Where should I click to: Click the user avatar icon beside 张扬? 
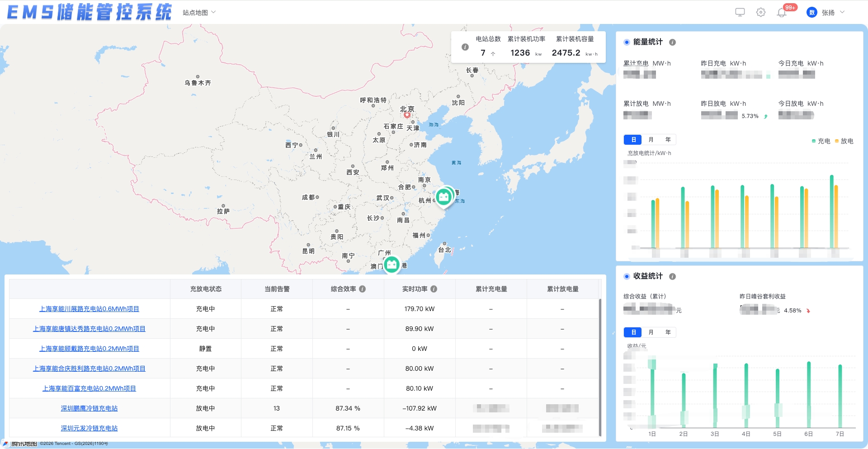tap(812, 12)
